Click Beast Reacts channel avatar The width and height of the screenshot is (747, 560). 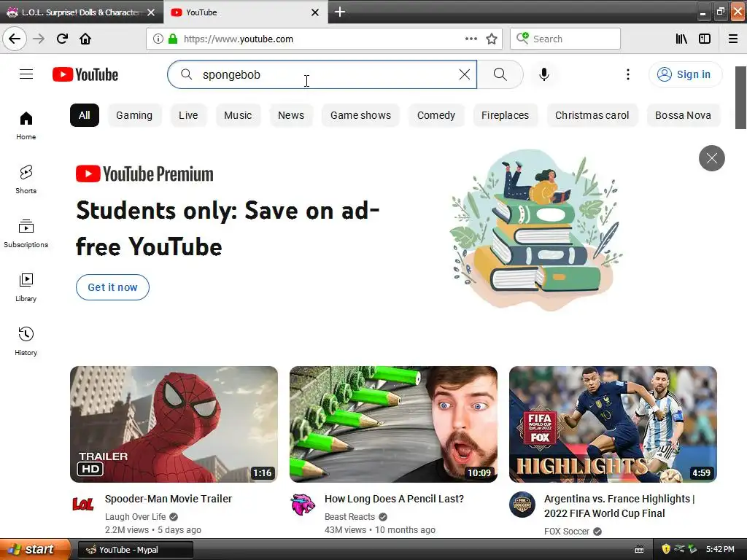(x=303, y=505)
